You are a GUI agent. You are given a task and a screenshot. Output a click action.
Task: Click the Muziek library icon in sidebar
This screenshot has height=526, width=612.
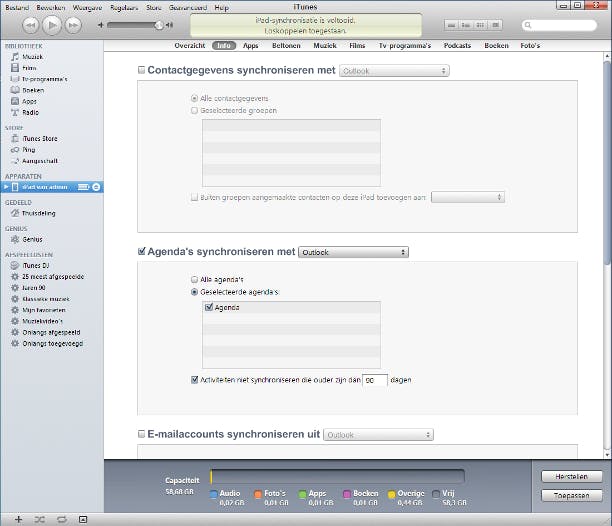(x=15, y=57)
